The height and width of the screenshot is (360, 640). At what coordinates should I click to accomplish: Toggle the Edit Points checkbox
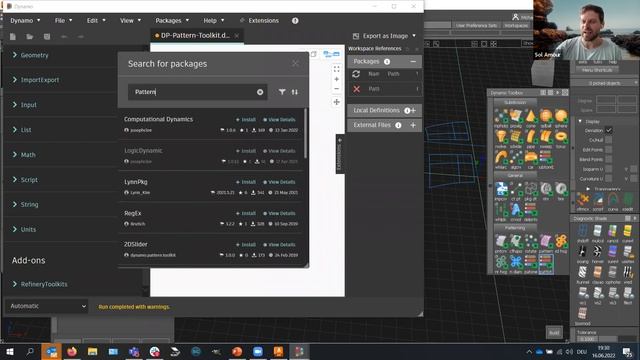(609, 149)
